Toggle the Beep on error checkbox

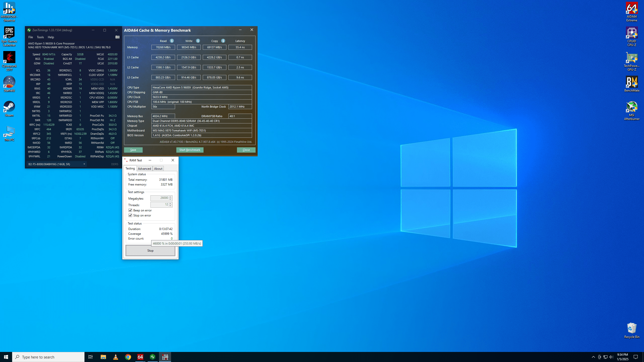coord(130,210)
